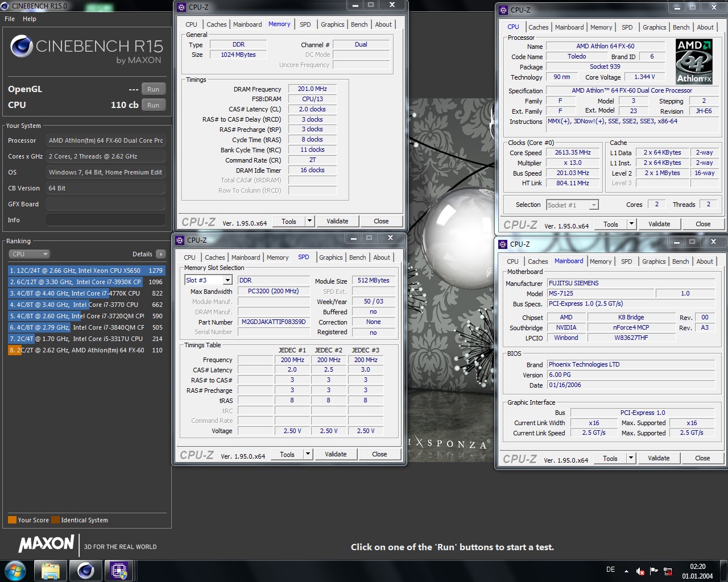Viewport: 728px width, 582px height.
Task: Open the File menu in Cinebench
Action: point(10,19)
